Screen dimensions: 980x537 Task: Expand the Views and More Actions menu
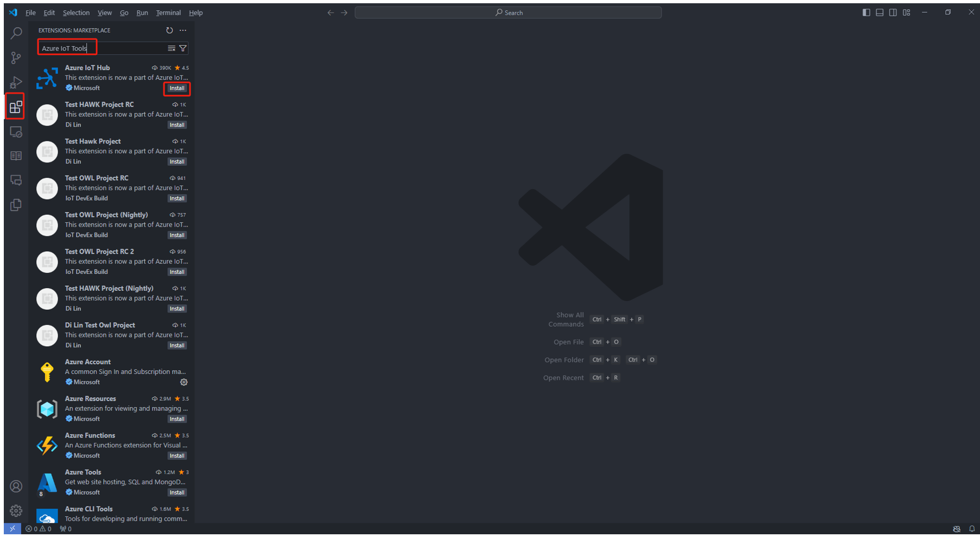click(183, 30)
